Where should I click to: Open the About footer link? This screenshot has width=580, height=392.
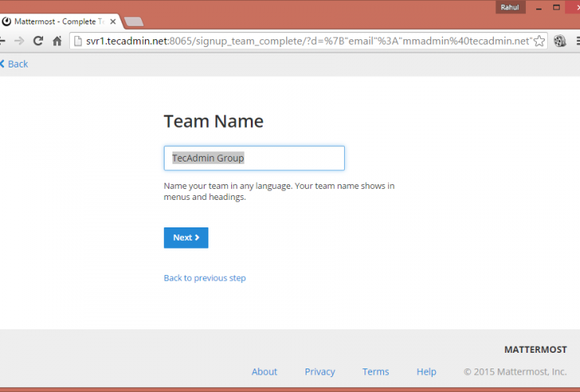pyautogui.click(x=264, y=372)
